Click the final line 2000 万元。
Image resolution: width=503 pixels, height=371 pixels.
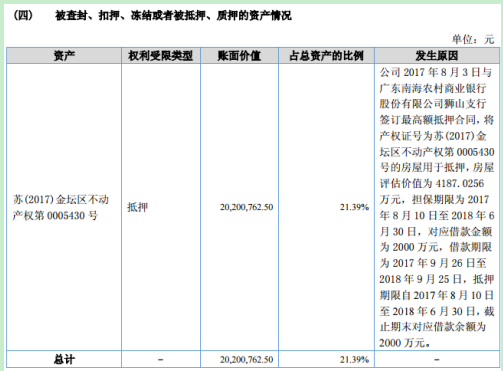coord(404,342)
